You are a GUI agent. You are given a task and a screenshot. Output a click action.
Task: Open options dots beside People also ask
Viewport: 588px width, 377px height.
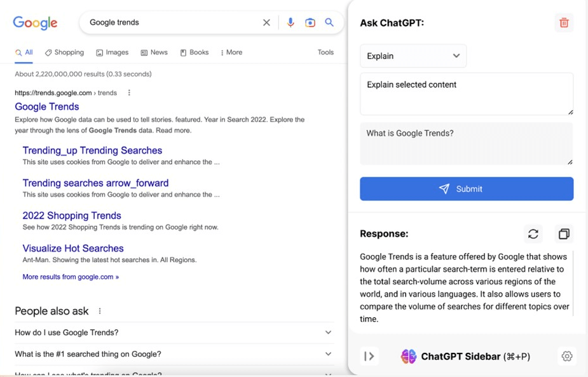(x=100, y=311)
